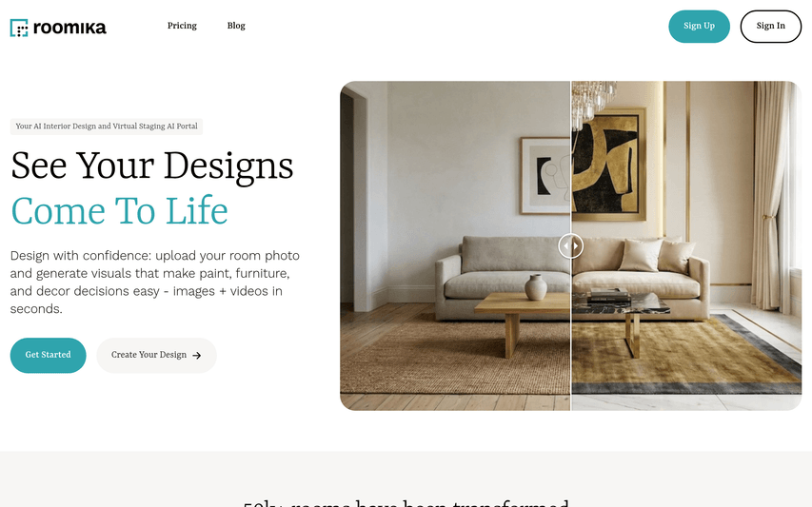
Task: Click the Get Started button
Action: (x=49, y=355)
